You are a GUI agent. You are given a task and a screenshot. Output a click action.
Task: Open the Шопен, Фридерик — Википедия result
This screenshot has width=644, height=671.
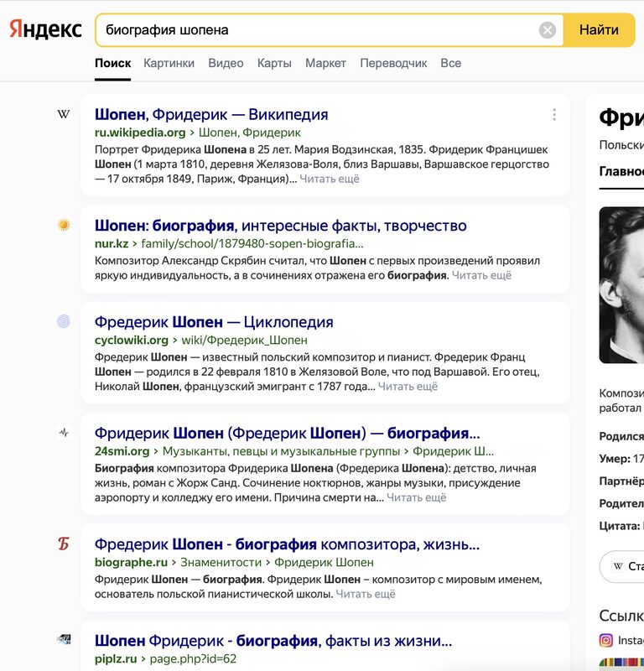pyautogui.click(x=211, y=114)
